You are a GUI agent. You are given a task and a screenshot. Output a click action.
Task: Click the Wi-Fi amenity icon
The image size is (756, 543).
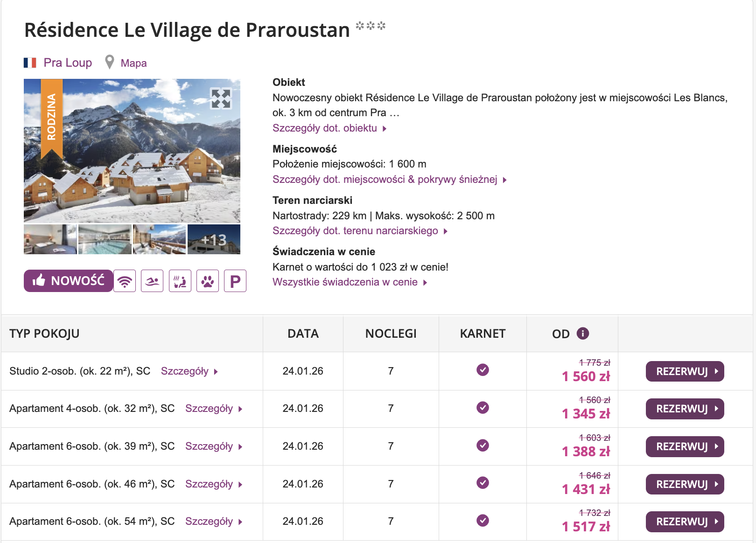(x=124, y=281)
